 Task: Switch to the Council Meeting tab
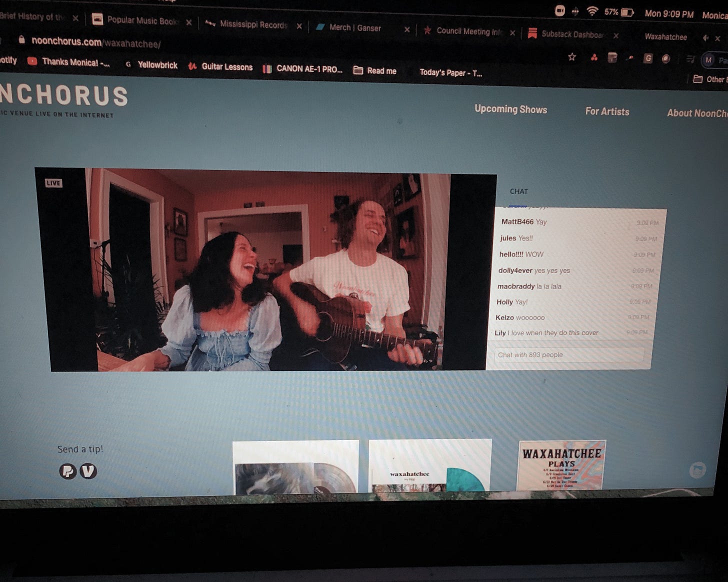(462, 31)
